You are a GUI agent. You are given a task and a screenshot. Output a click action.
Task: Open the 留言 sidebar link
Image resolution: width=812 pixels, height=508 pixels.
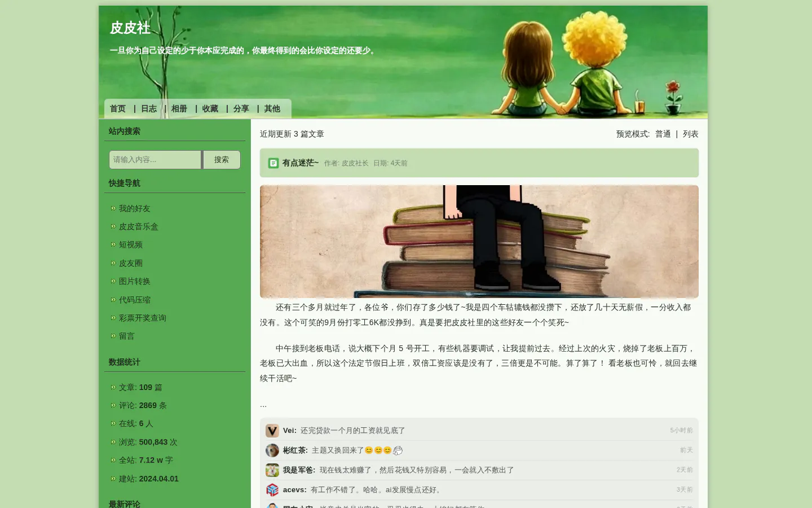pos(127,336)
